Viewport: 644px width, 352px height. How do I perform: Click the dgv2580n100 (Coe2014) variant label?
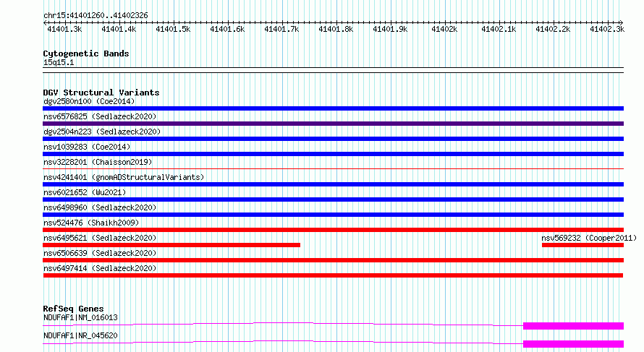point(89,101)
